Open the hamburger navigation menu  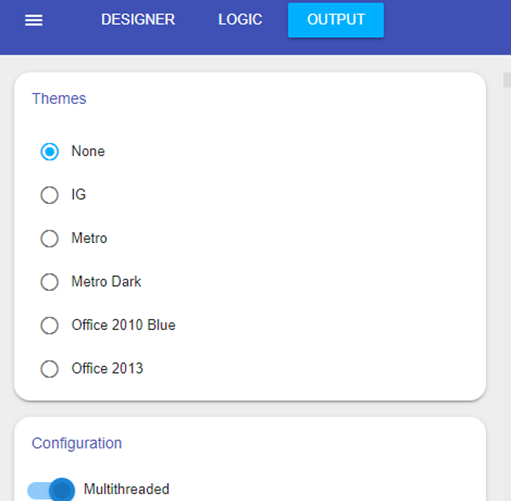[34, 20]
